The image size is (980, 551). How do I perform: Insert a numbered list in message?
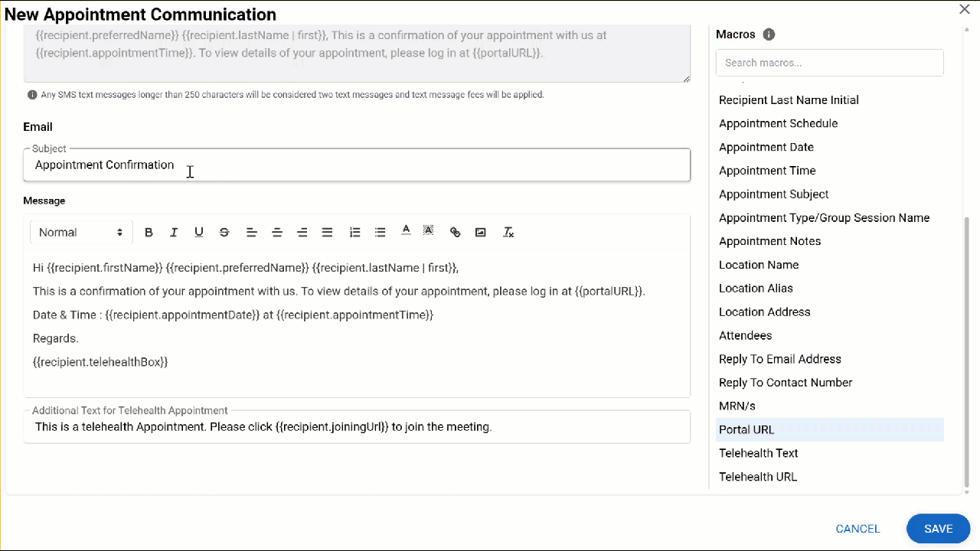pos(354,233)
